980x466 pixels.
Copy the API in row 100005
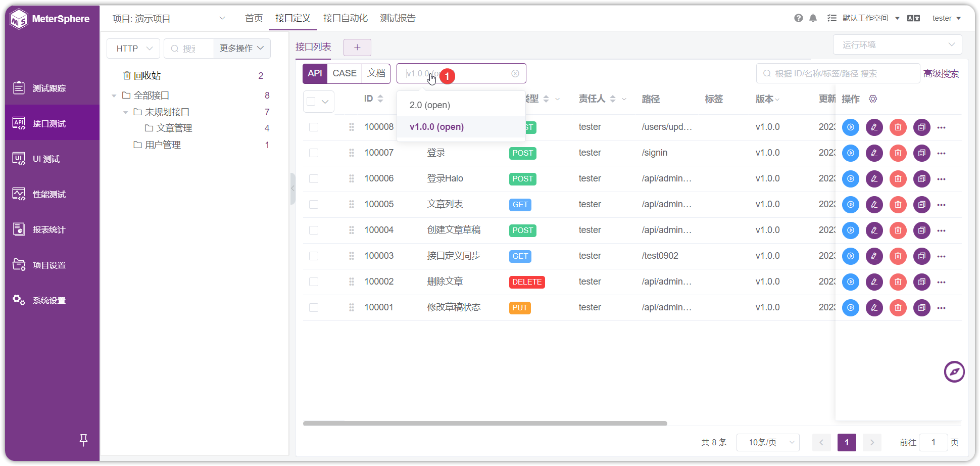tap(922, 205)
